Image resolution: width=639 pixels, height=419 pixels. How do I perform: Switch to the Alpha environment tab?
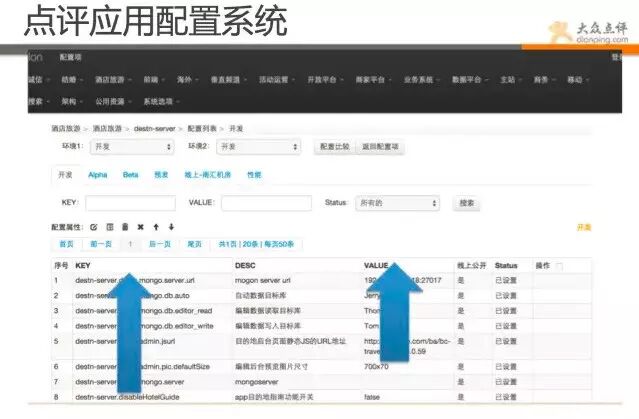[97, 175]
